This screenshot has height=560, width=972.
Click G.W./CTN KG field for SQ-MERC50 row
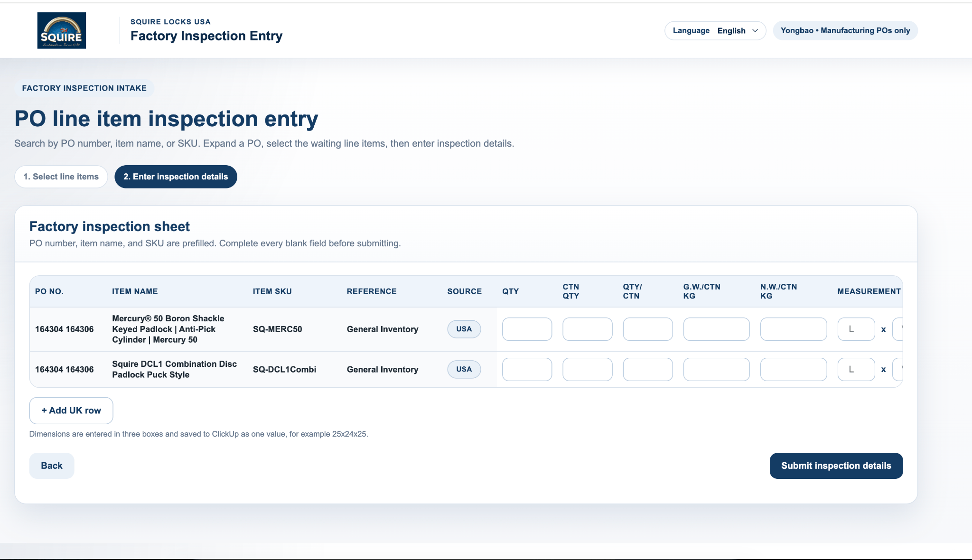(716, 329)
